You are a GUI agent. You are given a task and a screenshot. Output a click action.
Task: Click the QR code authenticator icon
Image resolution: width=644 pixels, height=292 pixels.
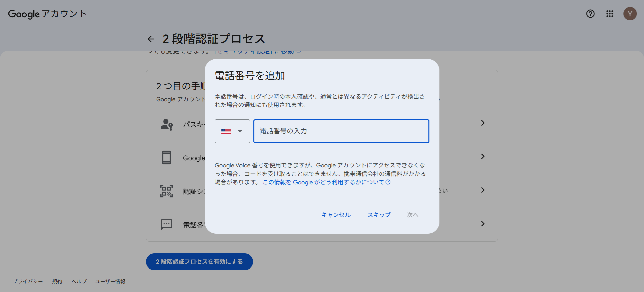click(167, 191)
